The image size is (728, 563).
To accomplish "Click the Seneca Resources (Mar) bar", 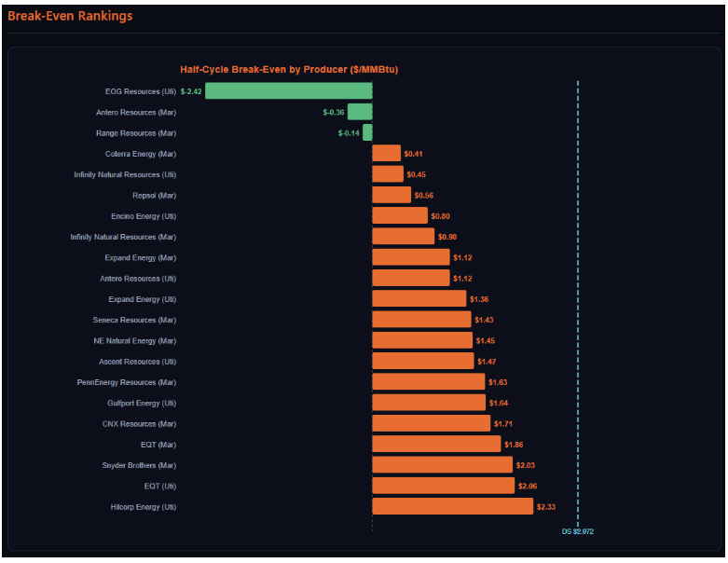I will coord(421,320).
